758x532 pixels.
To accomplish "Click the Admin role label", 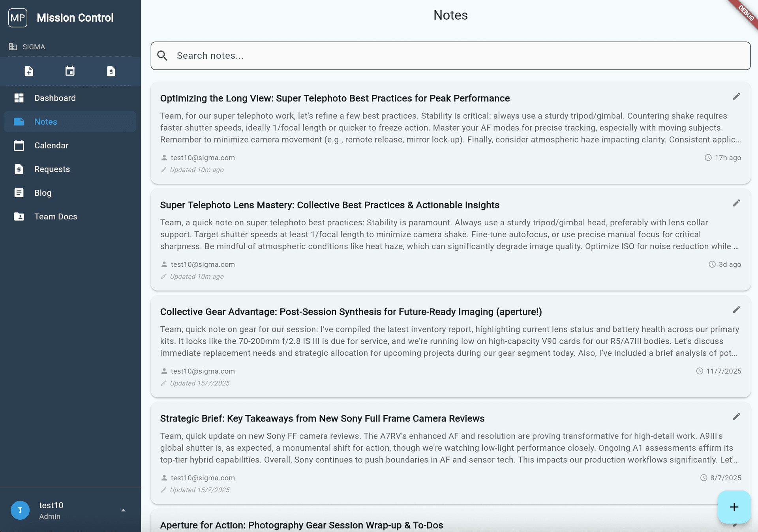I will point(50,516).
